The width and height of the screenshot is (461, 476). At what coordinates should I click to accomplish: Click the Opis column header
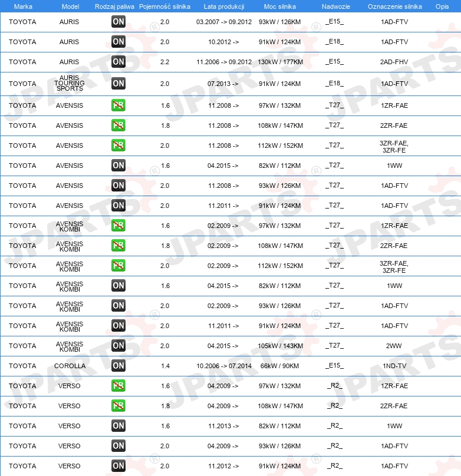pyautogui.click(x=442, y=6)
